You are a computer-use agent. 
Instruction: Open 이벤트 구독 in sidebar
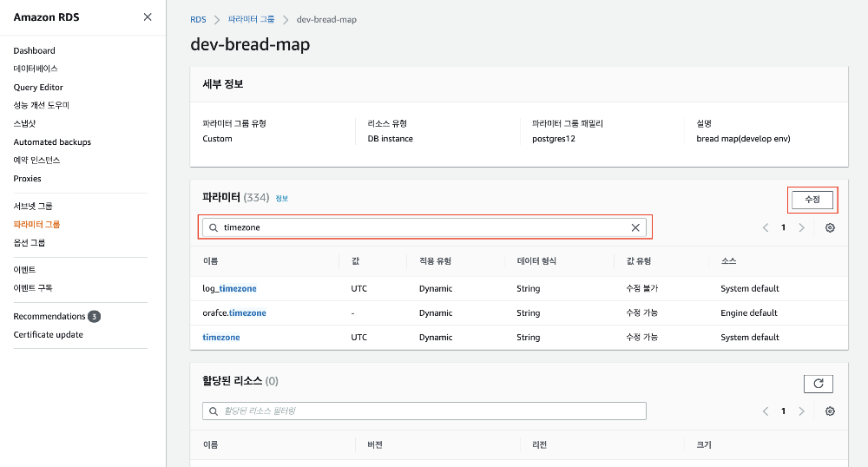[33, 287]
